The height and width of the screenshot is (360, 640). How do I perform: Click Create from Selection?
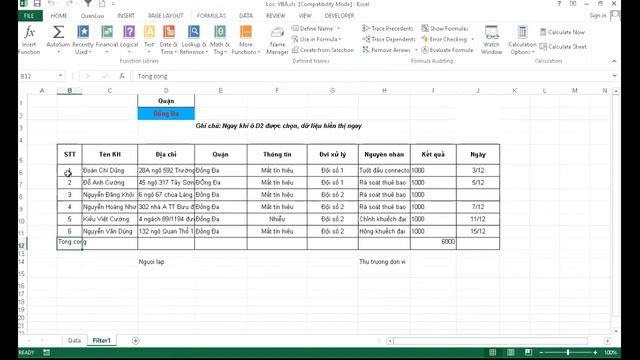tap(323, 50)
